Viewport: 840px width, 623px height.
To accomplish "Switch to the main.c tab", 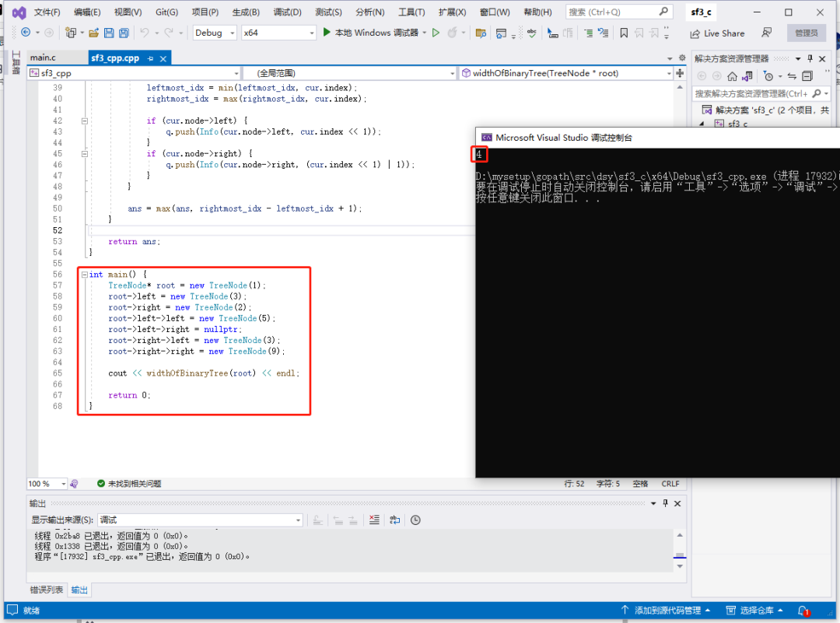I will click(43, 58).
